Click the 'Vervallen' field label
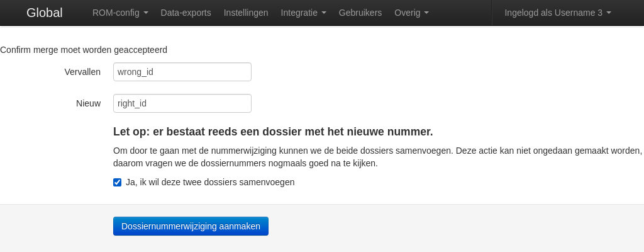 [82, 72]
